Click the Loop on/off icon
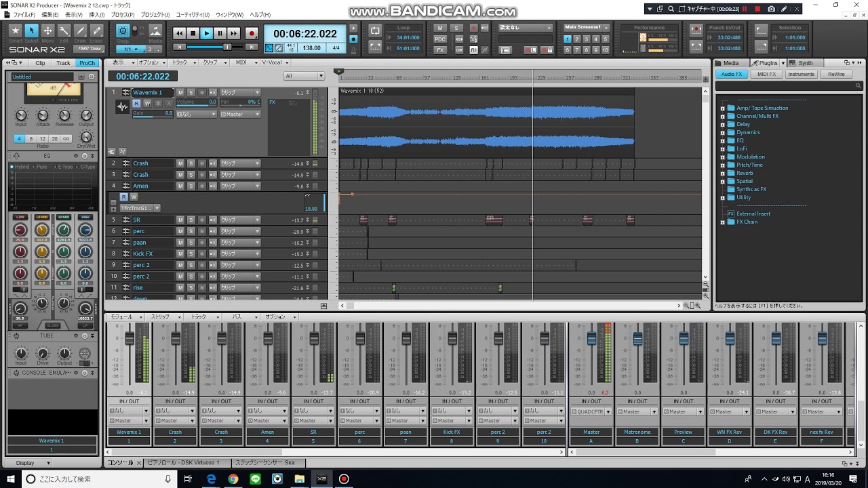Screen dimensions: 868x488 [375, 30]
